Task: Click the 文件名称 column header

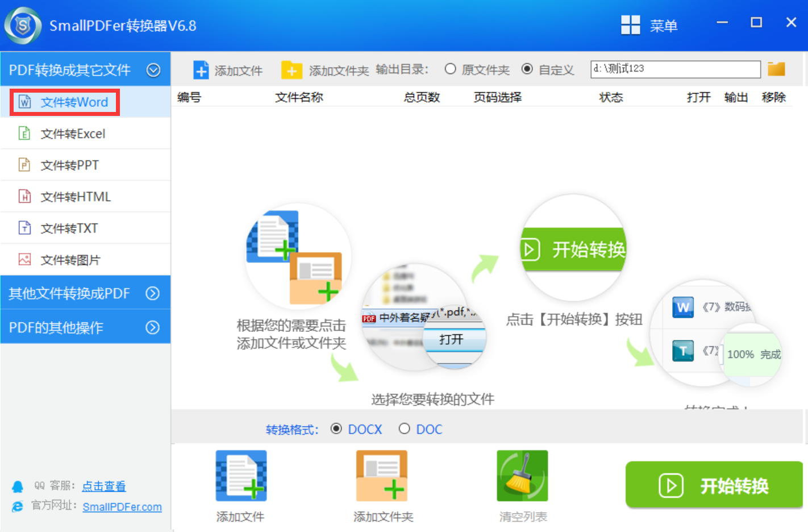Action: click(x=299, y=97)
